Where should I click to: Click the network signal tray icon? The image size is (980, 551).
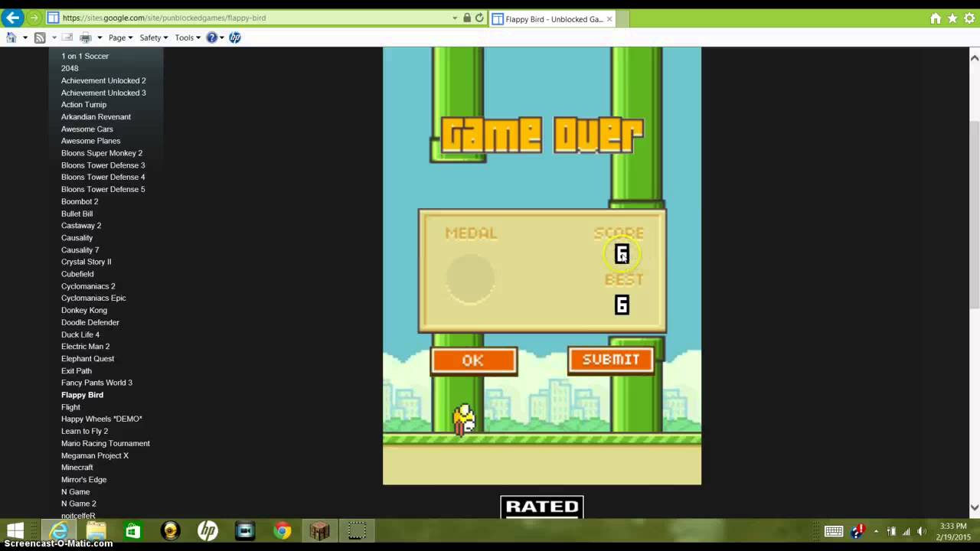click(x=906, y=531)
